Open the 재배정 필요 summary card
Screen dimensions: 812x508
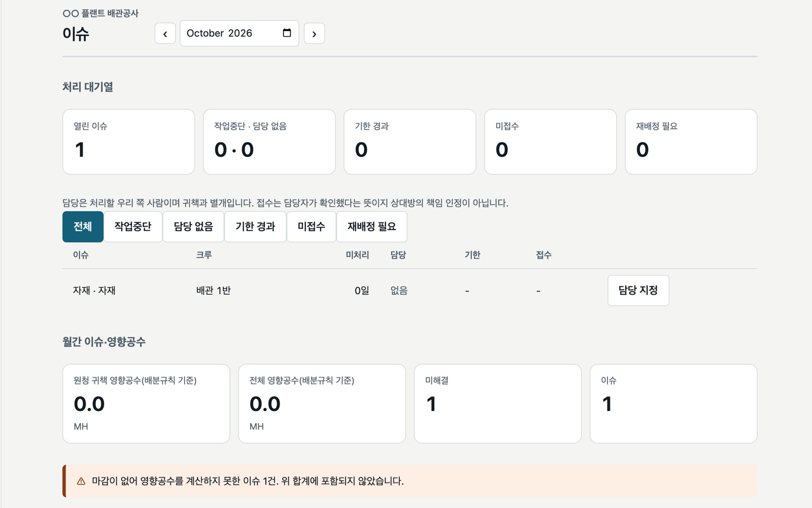coord(691,142)
